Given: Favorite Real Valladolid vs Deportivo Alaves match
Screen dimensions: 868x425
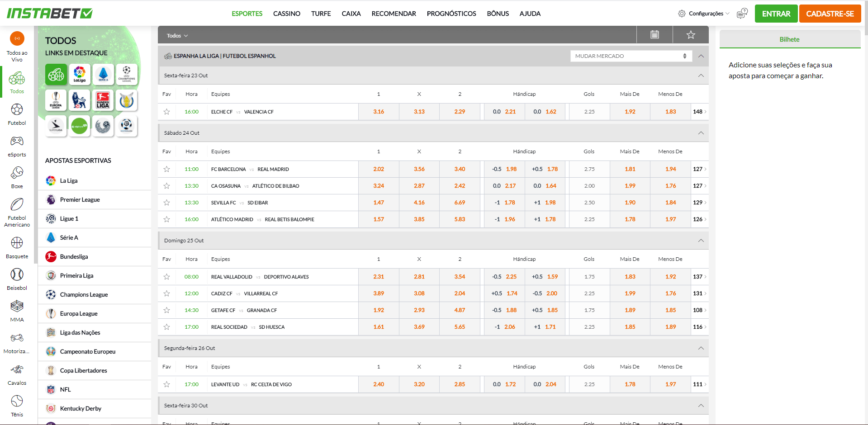Looking at the screenshot, I should 167,277.
